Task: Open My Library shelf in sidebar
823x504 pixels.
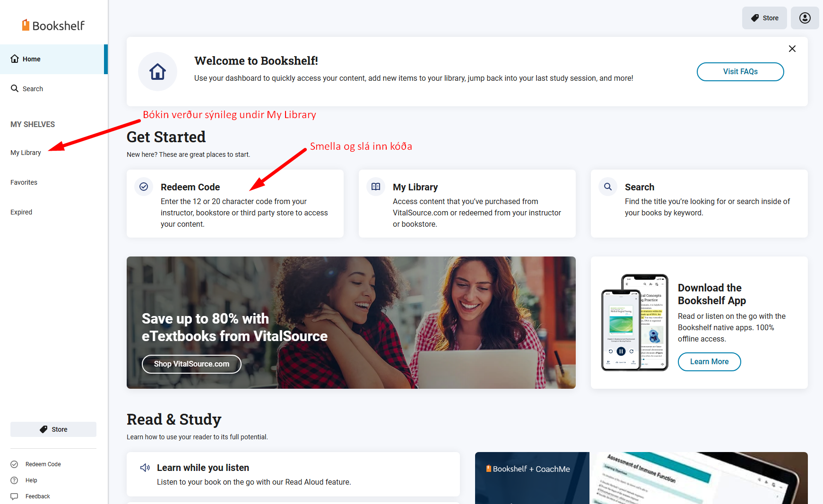Action: (x=26, y=153)
